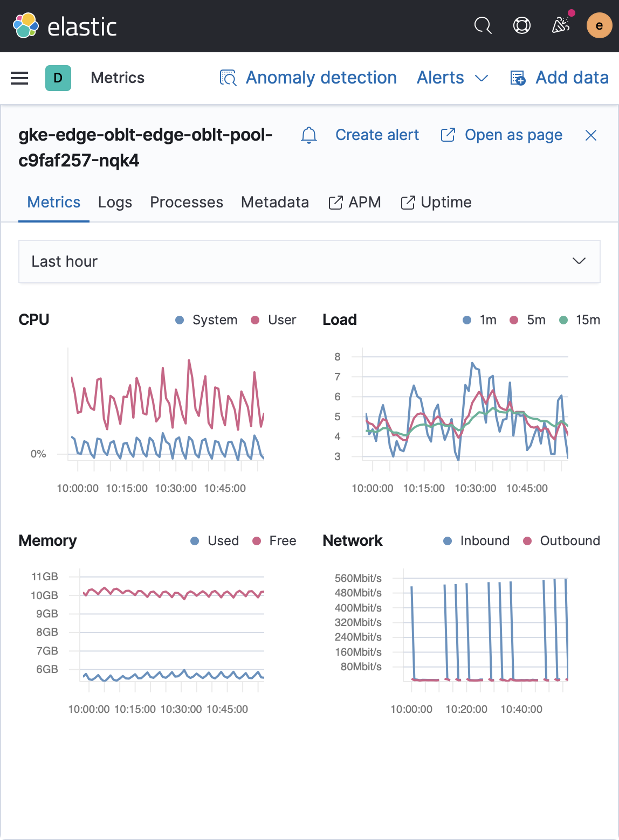Click the bell icon next to Create alert

(x=309, y=135)
